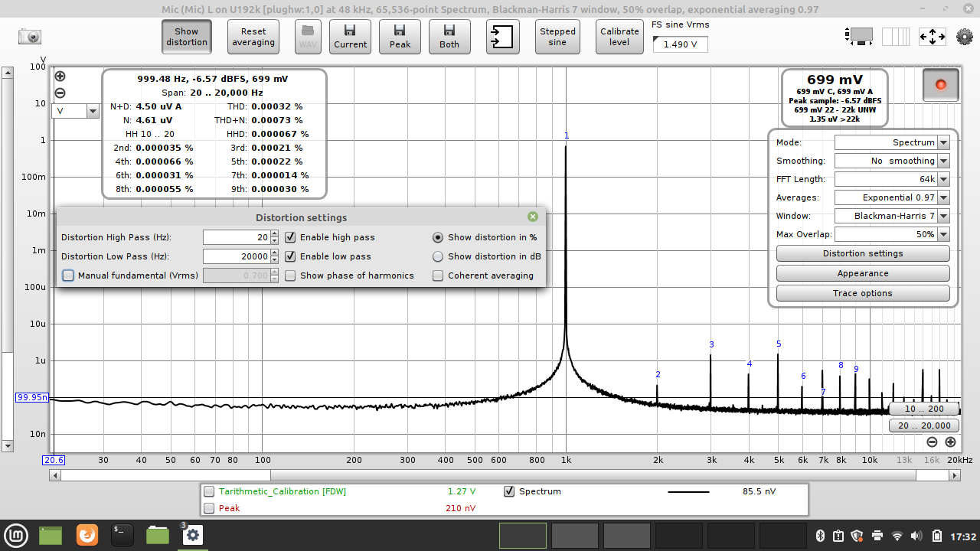Click the red record button
Viewport: 980px width, 551px height.
(941, 85)
